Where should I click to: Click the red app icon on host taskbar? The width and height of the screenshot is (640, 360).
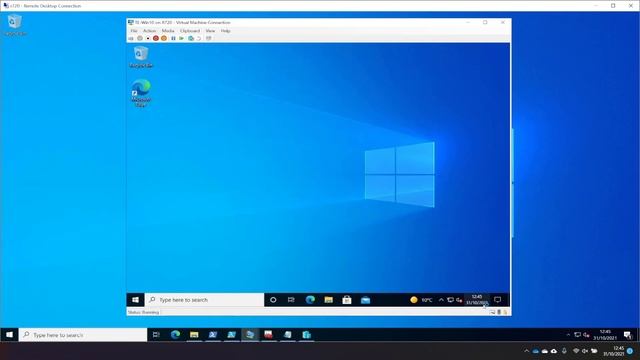269,335
